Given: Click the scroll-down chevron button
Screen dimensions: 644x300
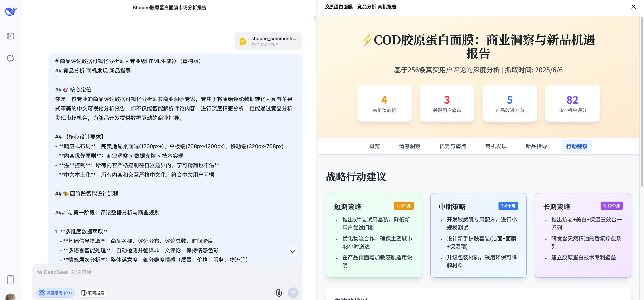Looking at the screenshot, I should (292, 251).
